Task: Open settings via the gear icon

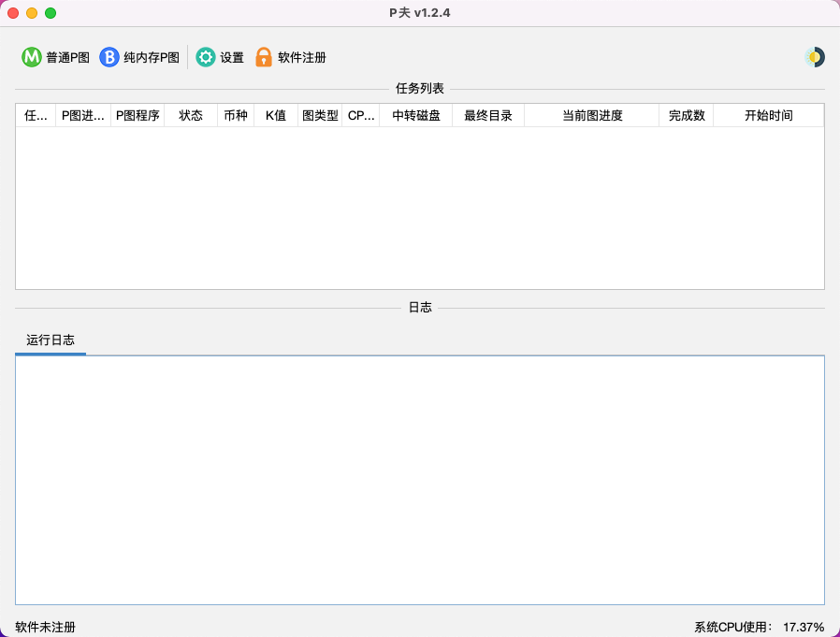Action: [x=205, y=57]
